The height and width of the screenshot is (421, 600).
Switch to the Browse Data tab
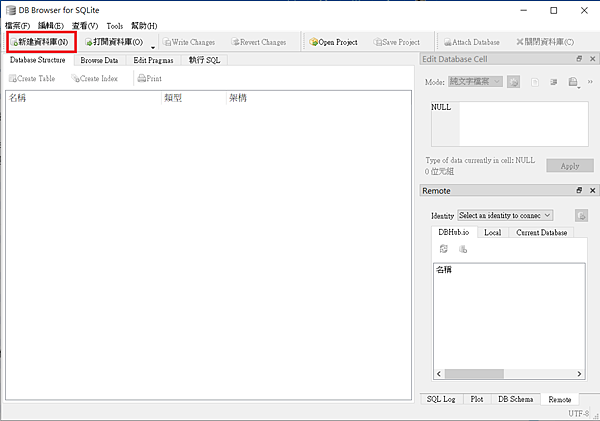(99, 60)
